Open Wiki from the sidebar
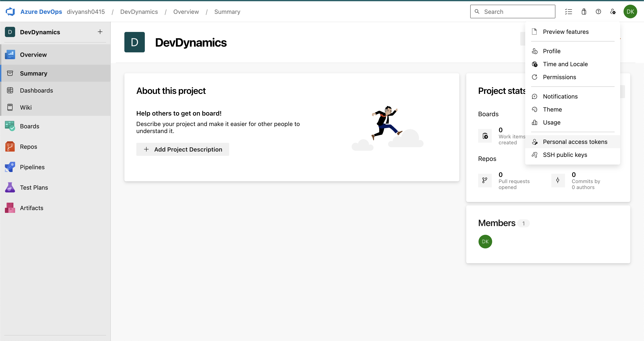The width and height of the screenshot is (644, 341). click(x=56, y=107)
